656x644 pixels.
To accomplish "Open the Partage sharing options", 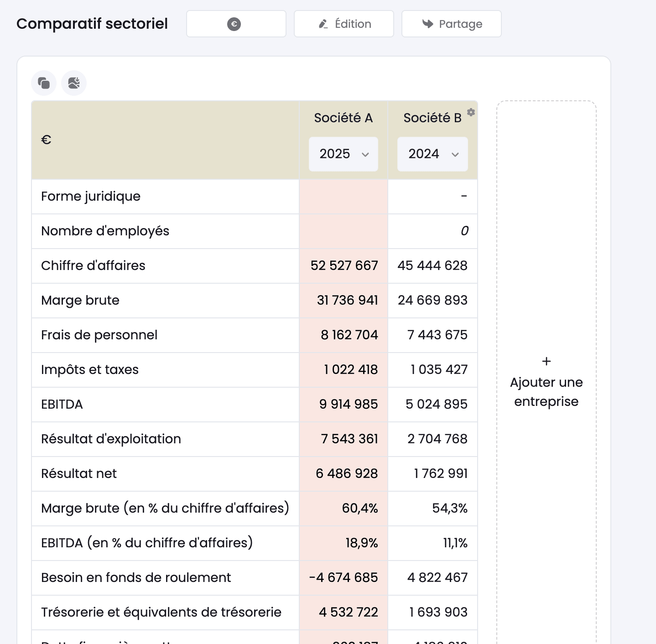I will coord(452,24).
